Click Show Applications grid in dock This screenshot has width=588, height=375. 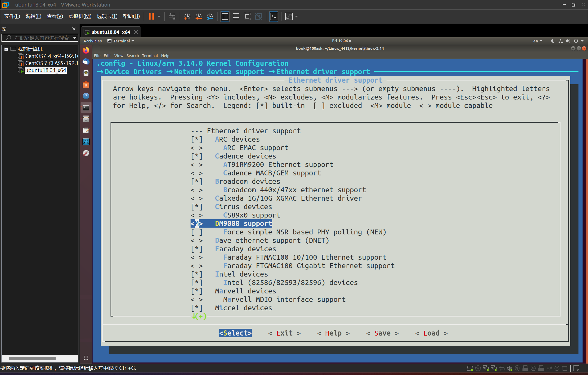point(86,358)
